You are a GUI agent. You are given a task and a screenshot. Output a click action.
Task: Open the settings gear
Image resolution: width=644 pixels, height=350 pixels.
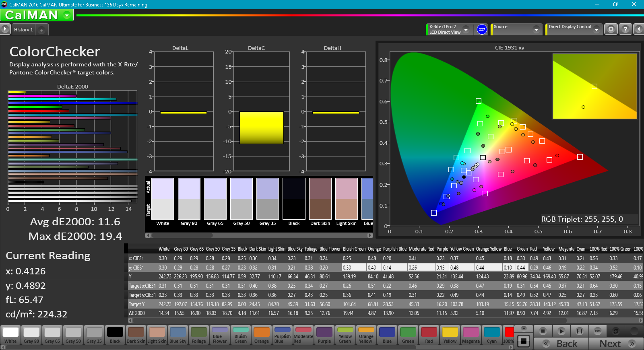pyautogui.click(x=611, y=29)
